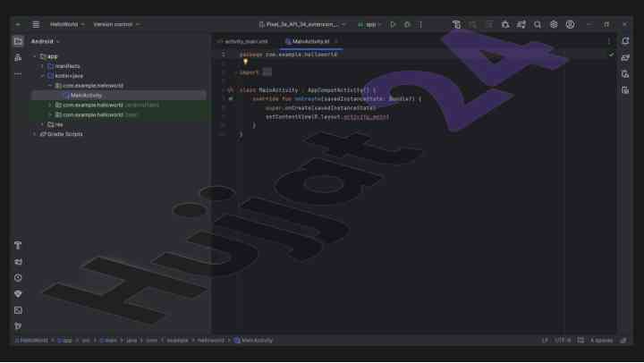
Task: Open the Pixel_3a_API_34 device selector
Action: point(302,25)
